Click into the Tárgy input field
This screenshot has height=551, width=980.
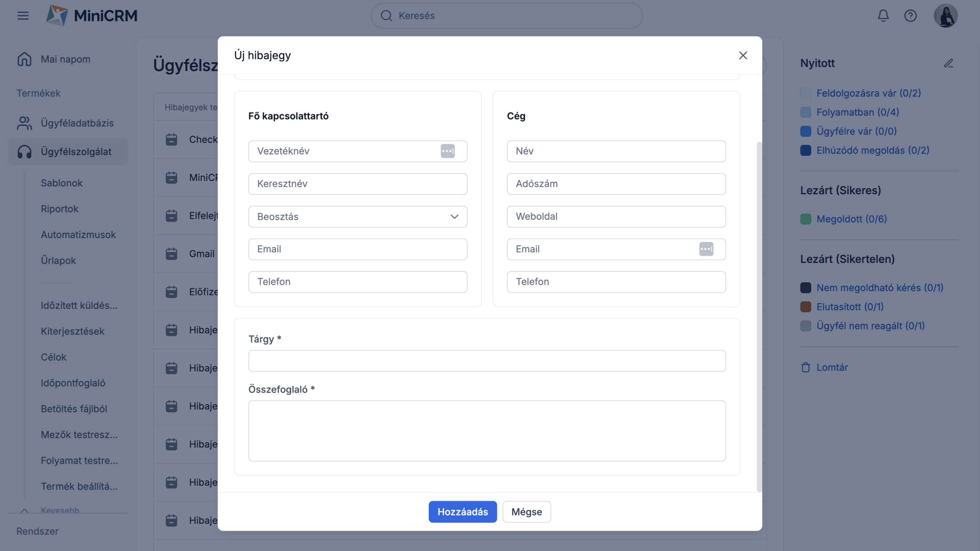[487, 361]
